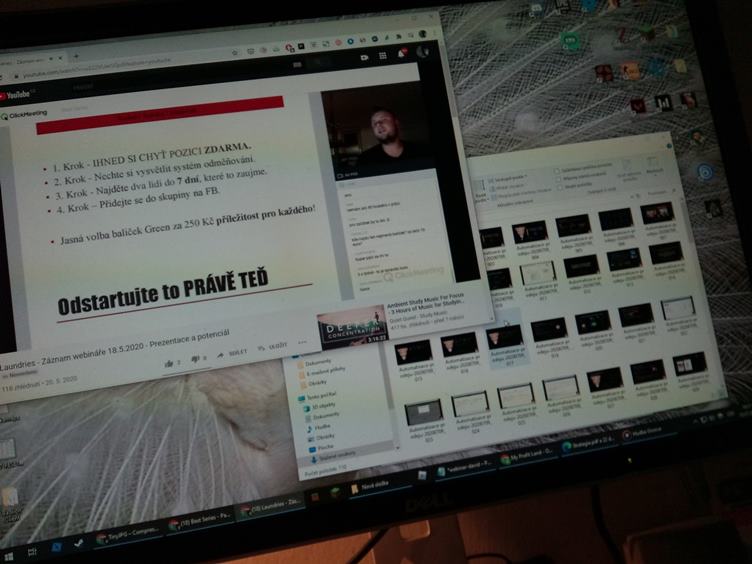Select Plocha in Explorer navigation tree
This screenshot has height=564, width=752.
click(x=321, y=447)
